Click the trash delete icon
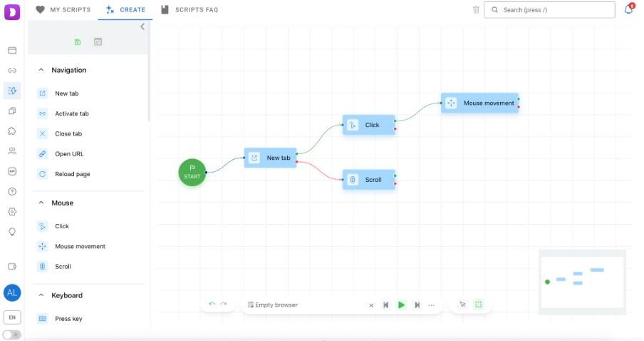The image size is (644, 341). click(x=476, y=10)
